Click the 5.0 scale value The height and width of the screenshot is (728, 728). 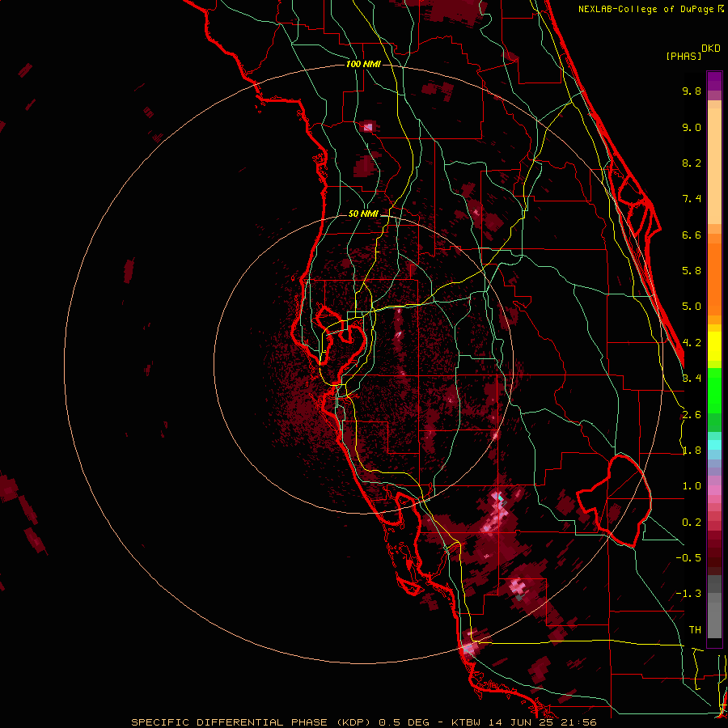(692, 307)
